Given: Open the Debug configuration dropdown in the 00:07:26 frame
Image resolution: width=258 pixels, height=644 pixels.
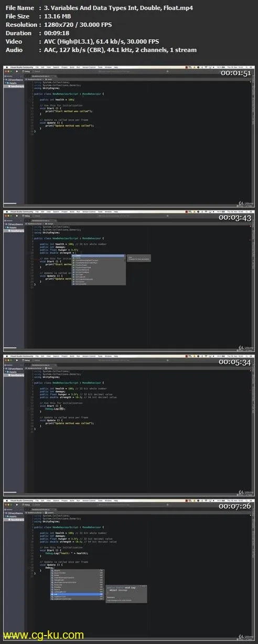Looking at the screenshot, I should 27,505.
